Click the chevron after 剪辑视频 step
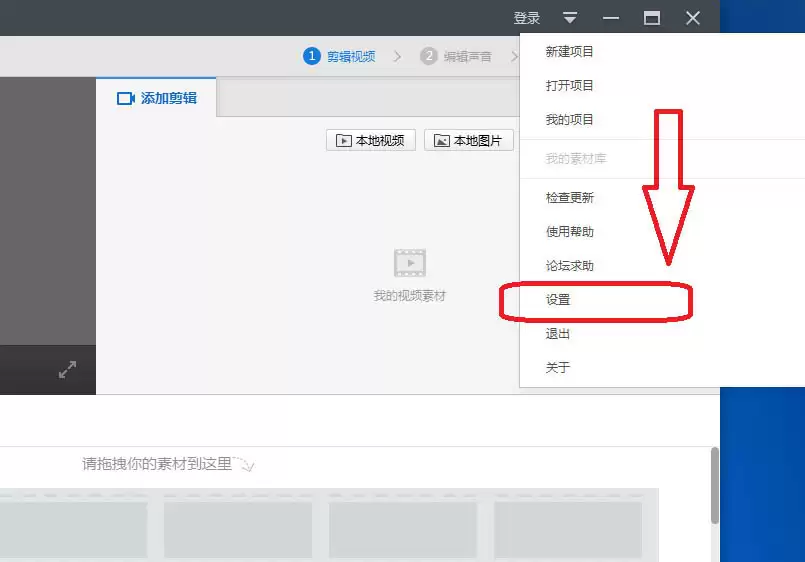The image size is (805, 562). coord(397,56)
